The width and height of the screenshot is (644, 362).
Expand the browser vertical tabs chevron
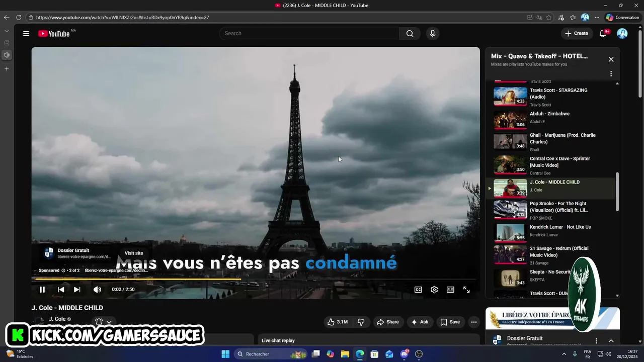(x=7, y=31)
